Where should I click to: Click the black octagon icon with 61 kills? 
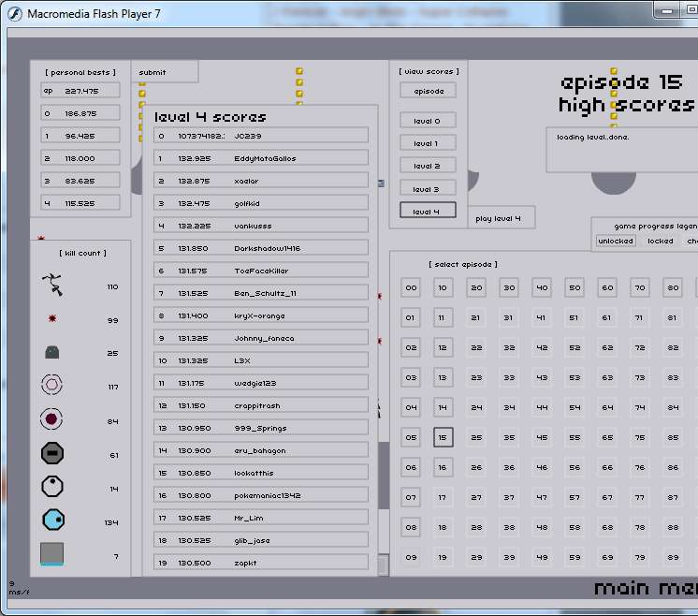click(x=52, y=454)
